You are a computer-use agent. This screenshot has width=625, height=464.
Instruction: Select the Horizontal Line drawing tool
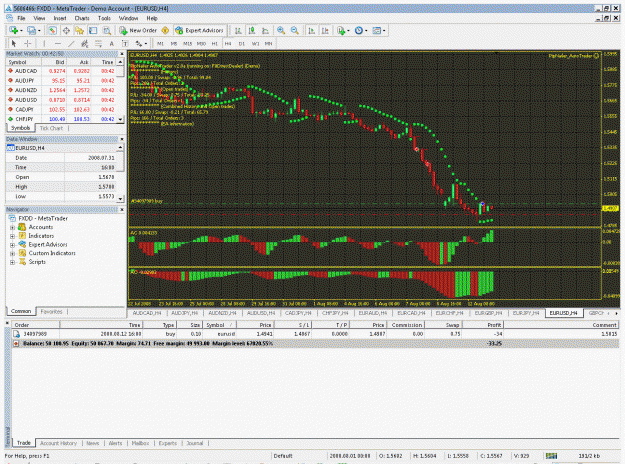click(58, 43)
